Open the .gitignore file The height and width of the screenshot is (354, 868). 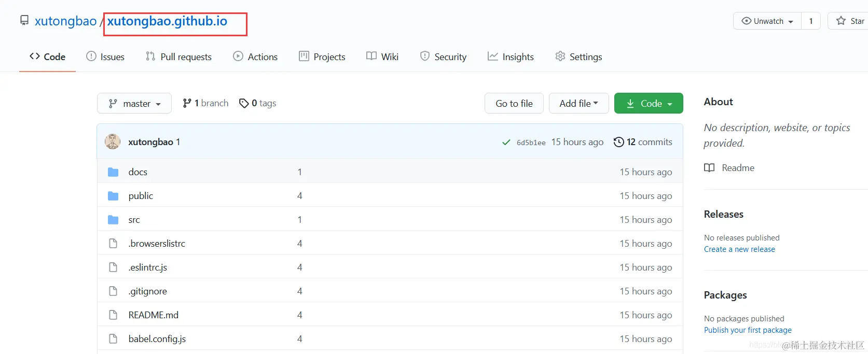(x=148, y=291)
